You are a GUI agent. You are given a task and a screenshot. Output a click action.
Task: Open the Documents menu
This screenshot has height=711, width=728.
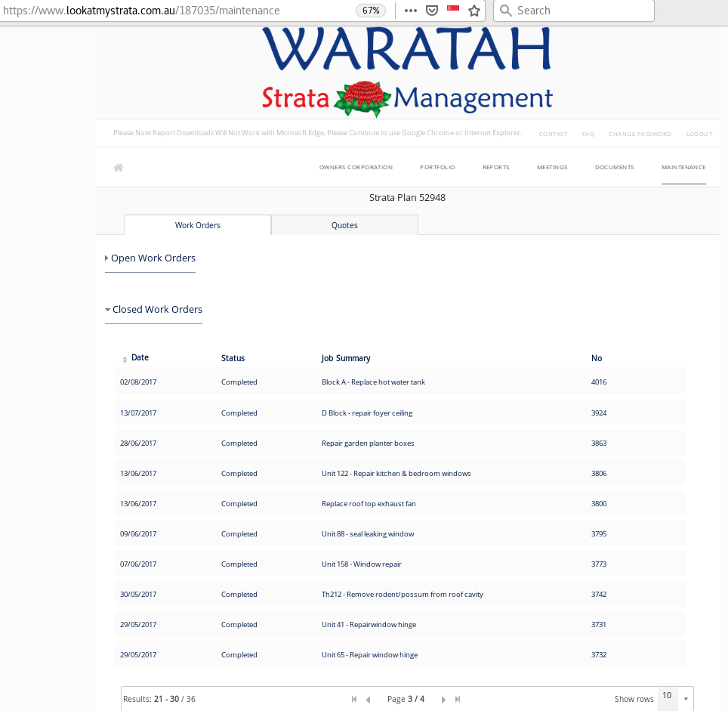(x=614, y=168)
